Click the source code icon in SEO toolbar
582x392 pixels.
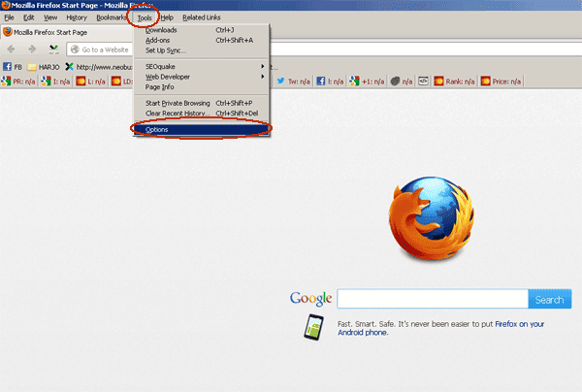tap(423, 81)
